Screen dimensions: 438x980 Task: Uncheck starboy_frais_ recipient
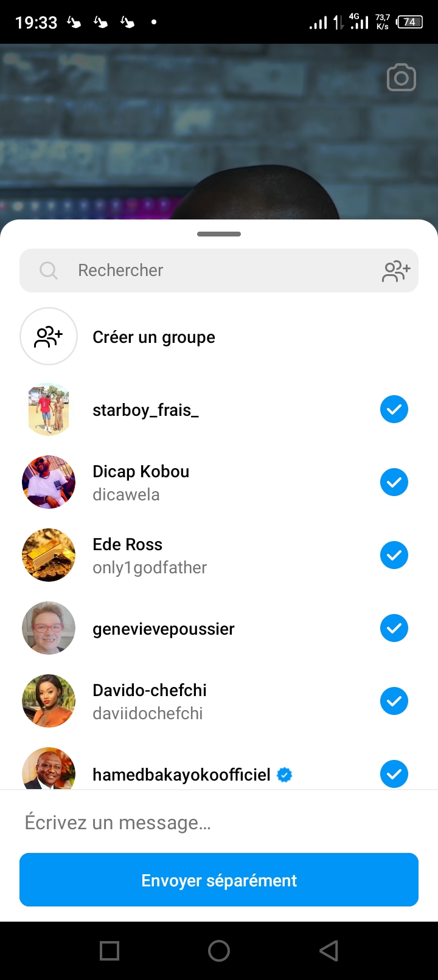(x=394, y=410)
